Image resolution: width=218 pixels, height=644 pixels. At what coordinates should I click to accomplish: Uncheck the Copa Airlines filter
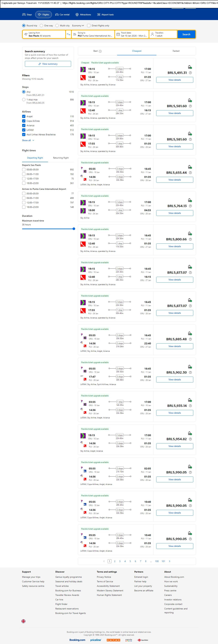pyautogui.click(x=24, y=121)
